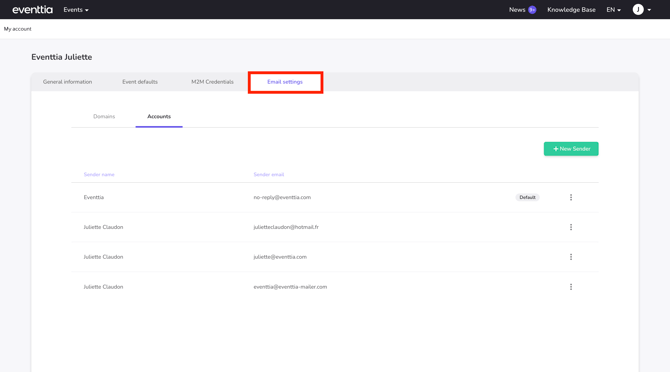Switch to the M2M Credentials tab

pyautogui.click(x=212, y=82)
